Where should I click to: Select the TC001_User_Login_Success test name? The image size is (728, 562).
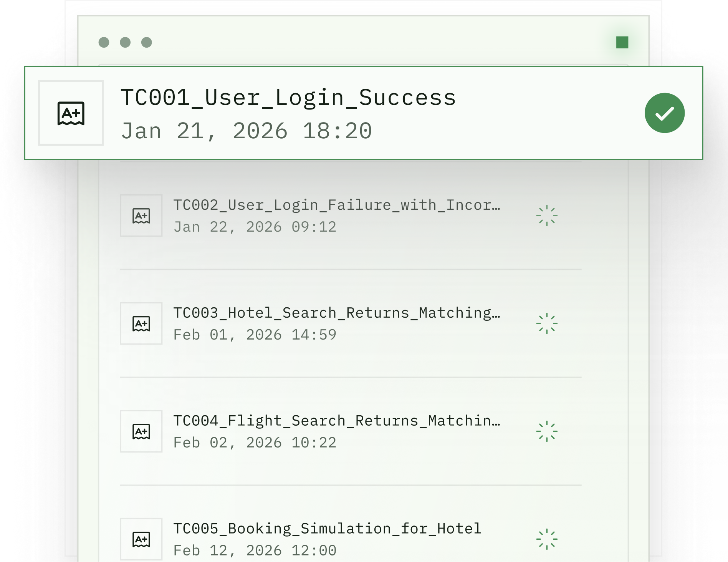(x=288, y=98)
